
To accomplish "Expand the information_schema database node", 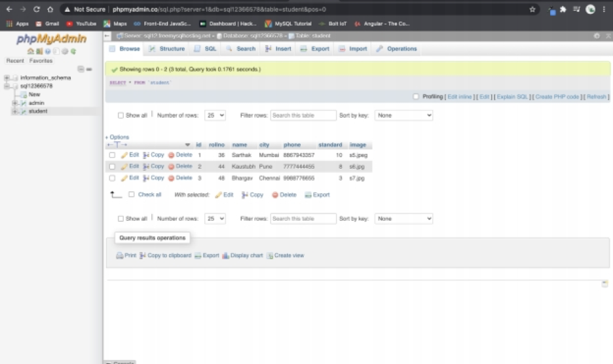I will [x=7, y=78].
